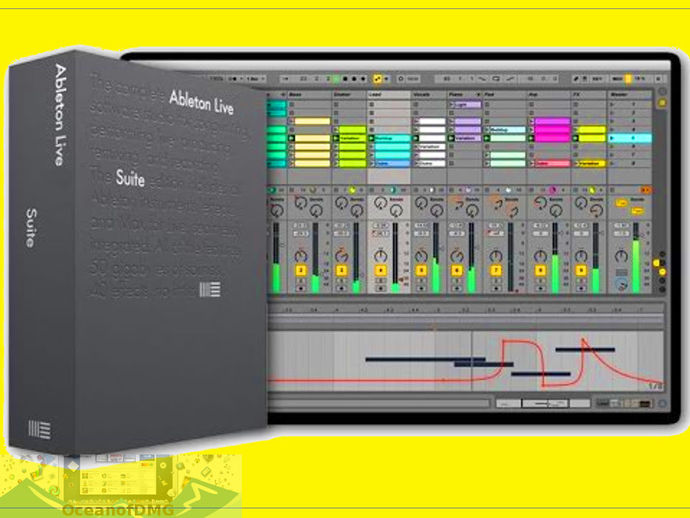The image size is (690, 518).
Task: Select the Outro clip on Vocals track
Action: (x=431, y=163)
